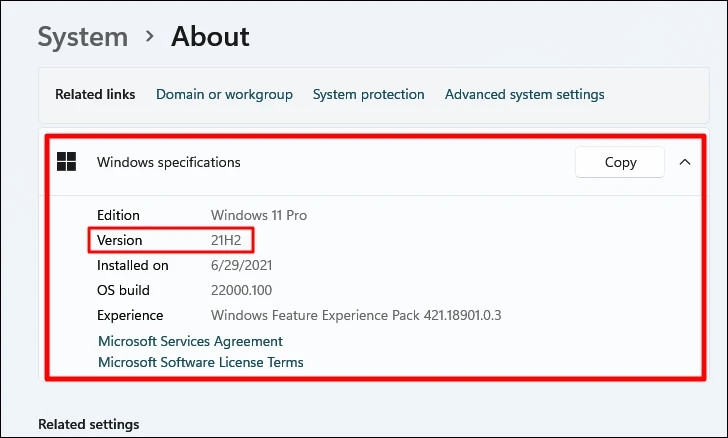728x438 pixels.
Task: Click the breadcrumb chevron separator
Action: click(x=150, y=37)
